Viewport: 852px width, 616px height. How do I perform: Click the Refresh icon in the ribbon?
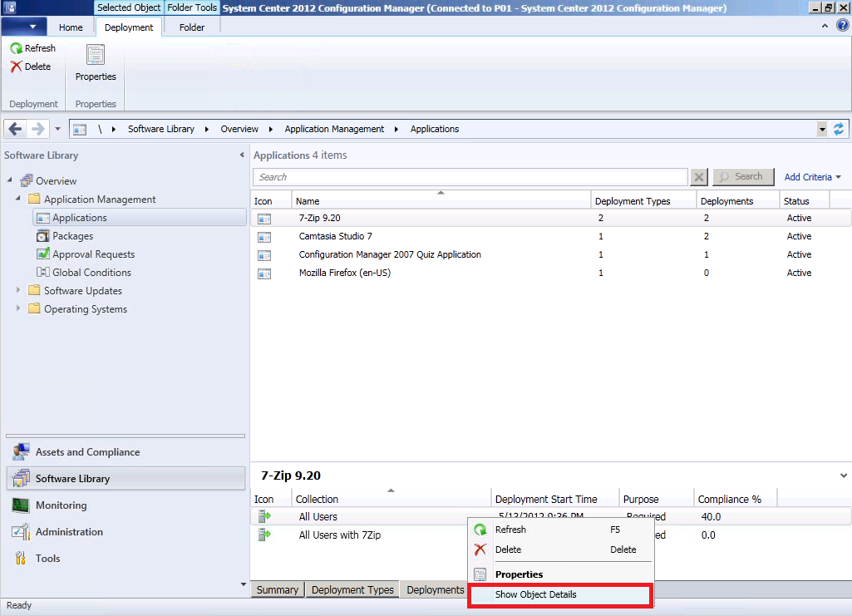(x=17, y=48)
